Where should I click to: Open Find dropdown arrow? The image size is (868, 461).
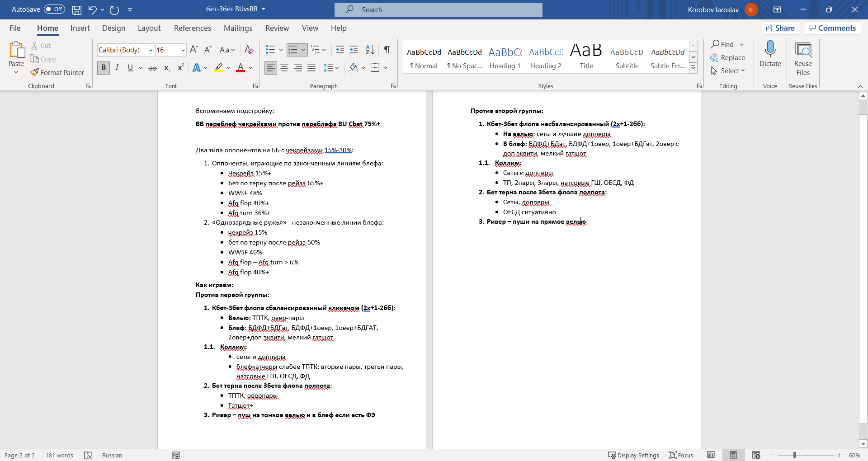741,44
